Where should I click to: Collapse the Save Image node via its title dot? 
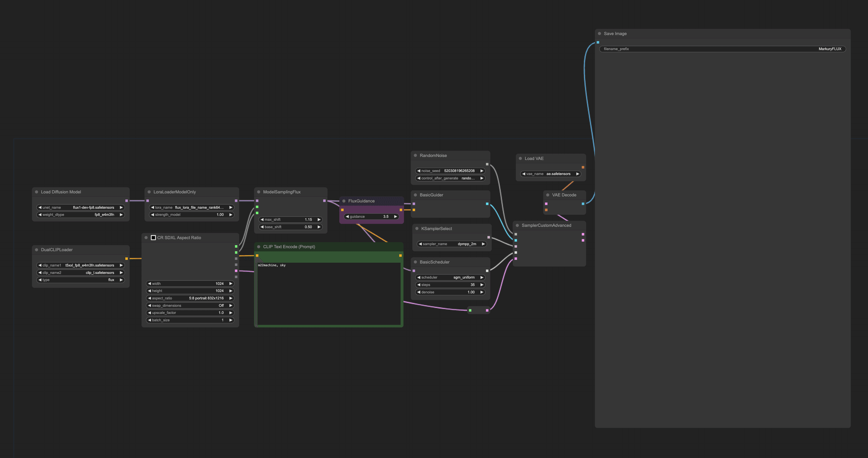(x=600, y=34)
